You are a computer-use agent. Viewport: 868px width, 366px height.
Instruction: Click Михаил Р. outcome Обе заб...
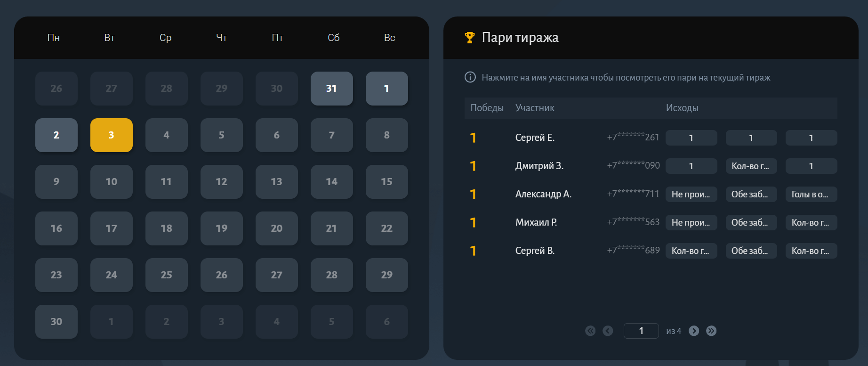751,222
